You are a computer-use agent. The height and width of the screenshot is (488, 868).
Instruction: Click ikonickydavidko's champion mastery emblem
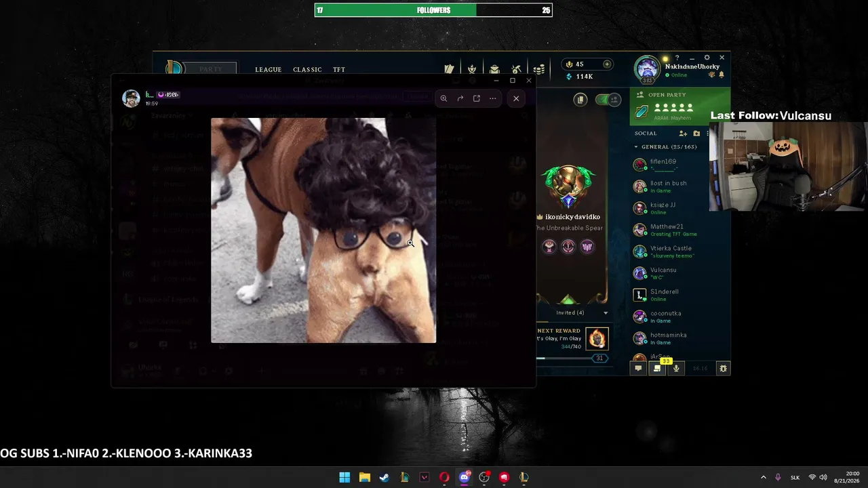click(568, 187)
